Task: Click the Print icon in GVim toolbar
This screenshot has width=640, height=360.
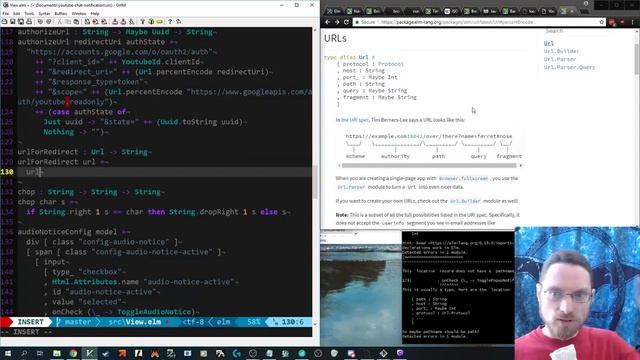Action: (x=29, y=21)
